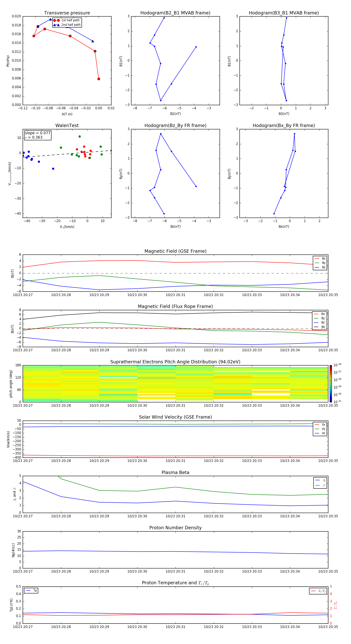The height and width of the screenshot is (644, 351).
Task: Click the "slope = 0.077" annotation
Action: [38, 133]
